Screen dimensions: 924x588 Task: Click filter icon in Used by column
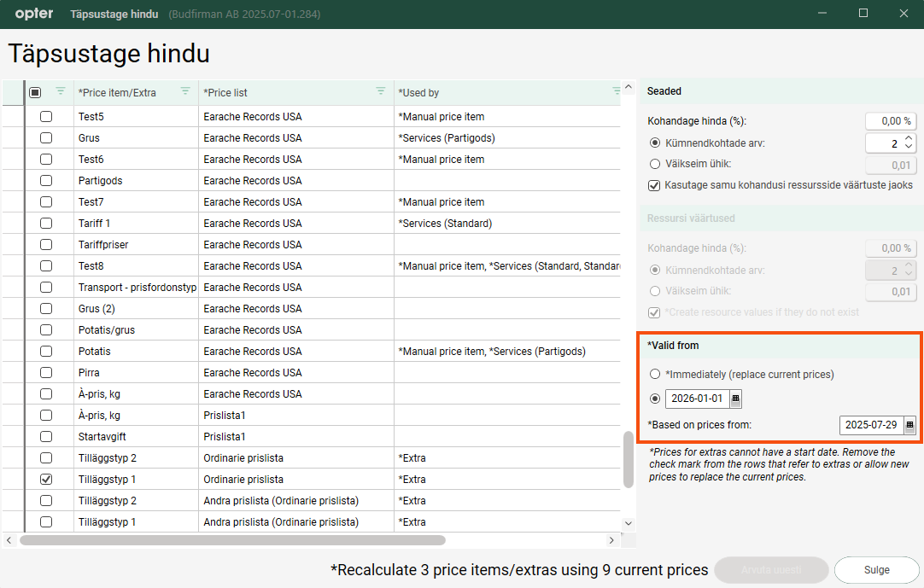tap(617, 91)
